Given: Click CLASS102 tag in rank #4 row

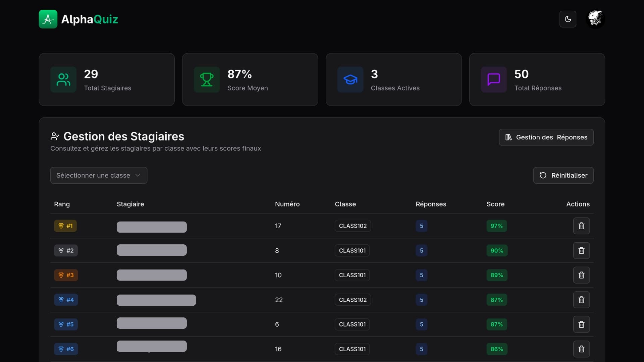Looking at the screenshot, I should click(x=353, y=300).
